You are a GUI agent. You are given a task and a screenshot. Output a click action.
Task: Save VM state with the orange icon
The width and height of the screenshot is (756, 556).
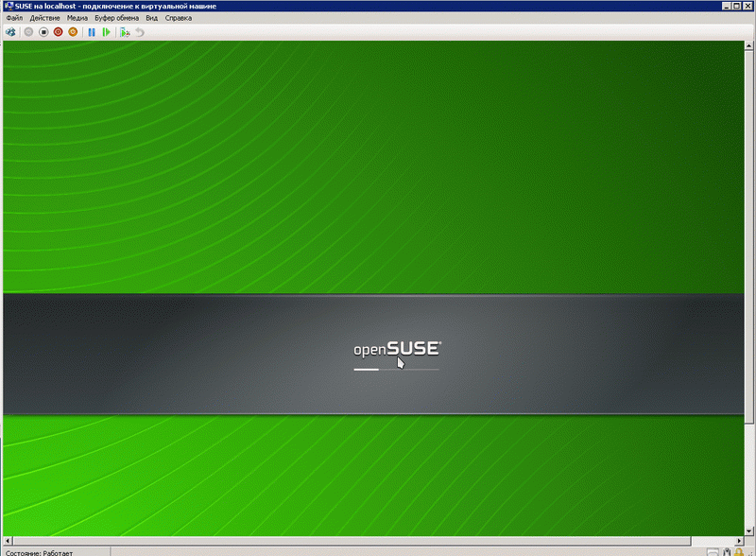pos(73,32)
